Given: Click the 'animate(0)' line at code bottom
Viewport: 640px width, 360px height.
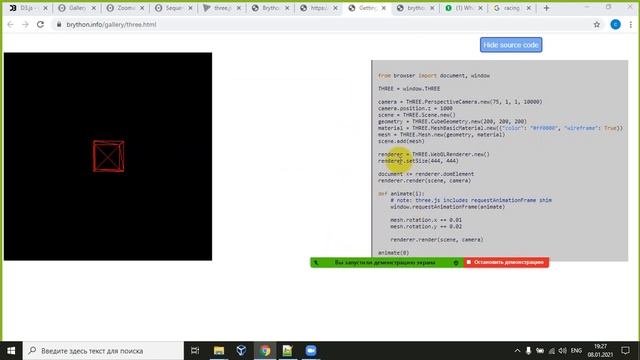Looking at the screenshot, I should point(393,253).
